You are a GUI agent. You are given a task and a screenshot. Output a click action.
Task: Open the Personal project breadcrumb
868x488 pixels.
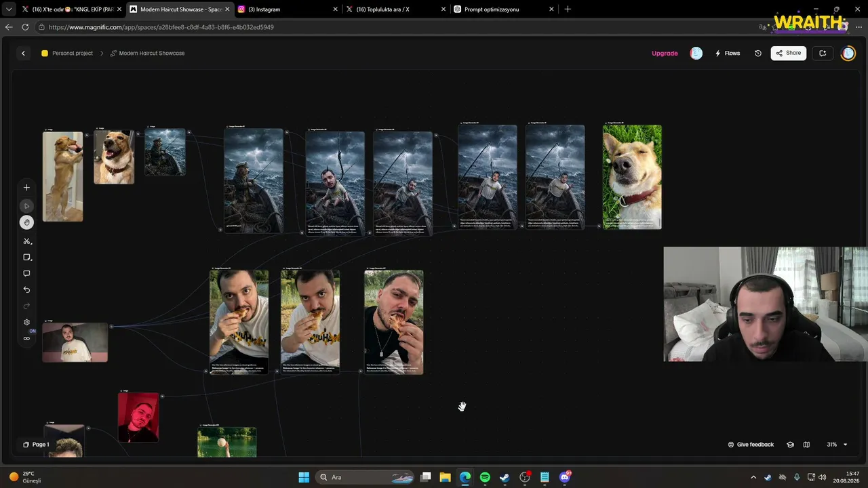(67, 53)
